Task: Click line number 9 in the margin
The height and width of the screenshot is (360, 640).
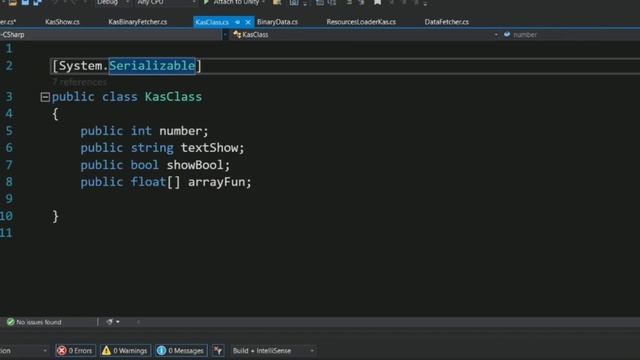Action: [x=9, y=199]
